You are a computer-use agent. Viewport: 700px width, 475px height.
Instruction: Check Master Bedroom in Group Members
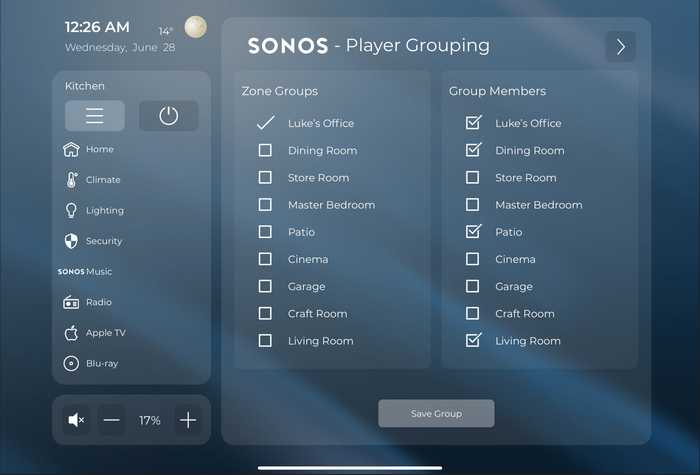tap(472, 204)
